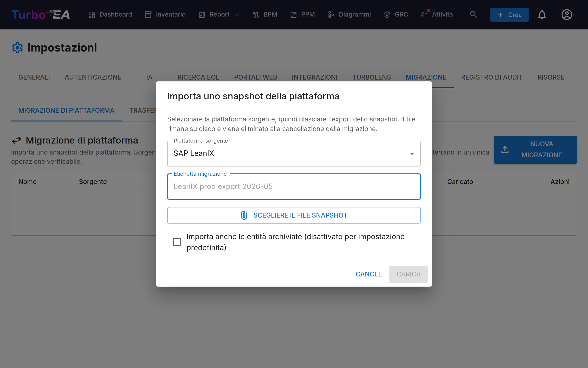Open the notifications bell
The width and height of the screenshot is (588, 368).
[542, 14]
